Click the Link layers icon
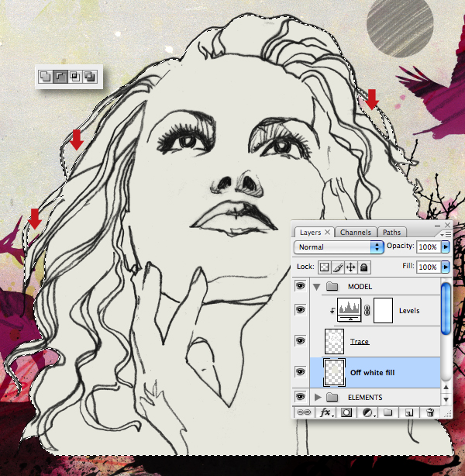 click(x=303, y=412)
